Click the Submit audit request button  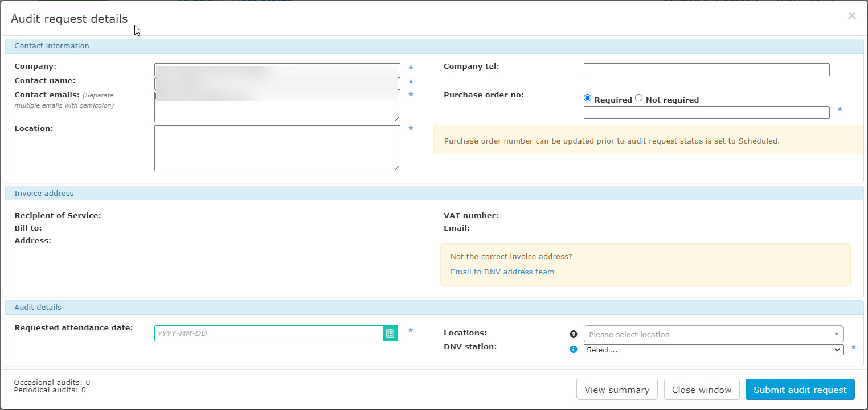[x=800, y=389]
